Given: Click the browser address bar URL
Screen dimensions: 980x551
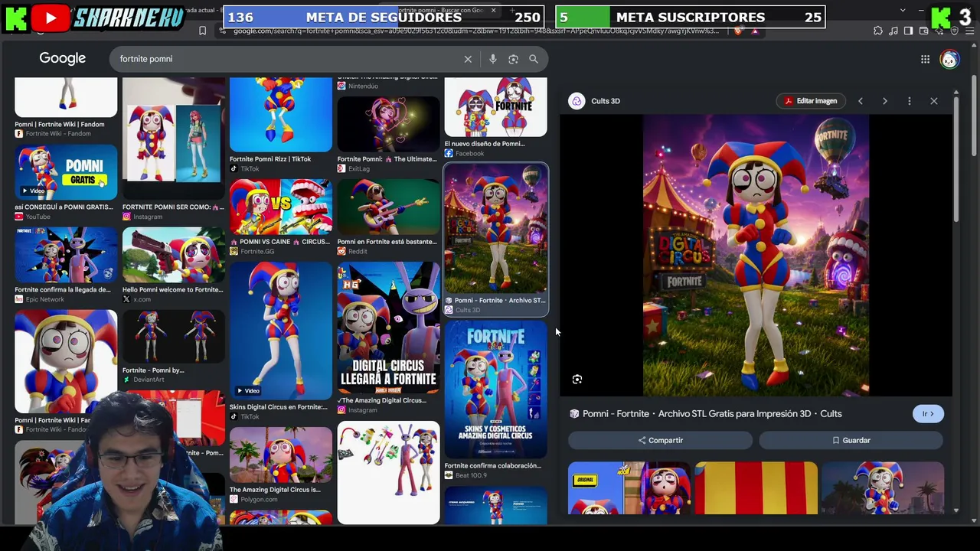Looking at the screenshot, I should point(476,31).
